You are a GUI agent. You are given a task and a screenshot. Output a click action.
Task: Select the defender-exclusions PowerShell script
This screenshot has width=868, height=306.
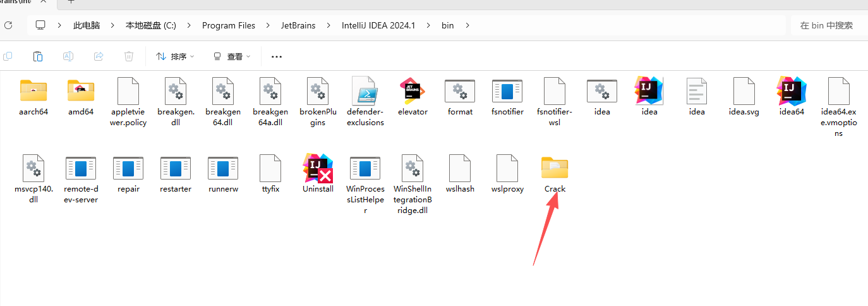pyautogui.click(x=365, y=102)
